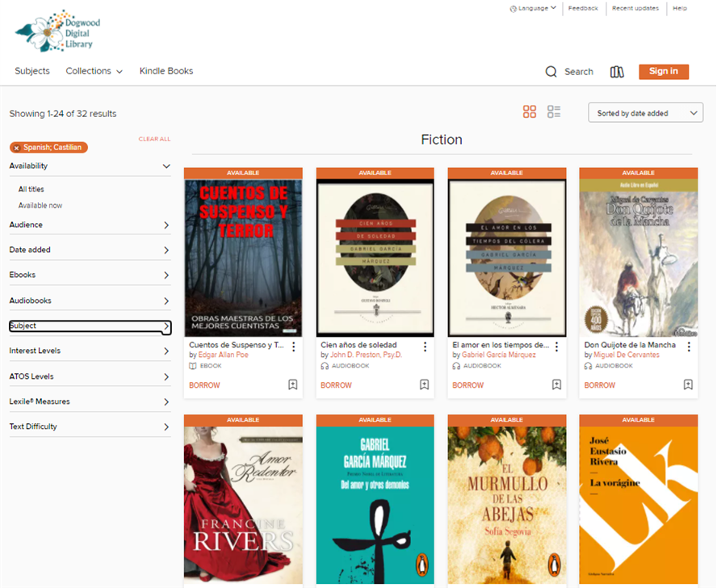Remove the Spanish; Castilian filter tag
717x588 pixels.
pos(17,148)
